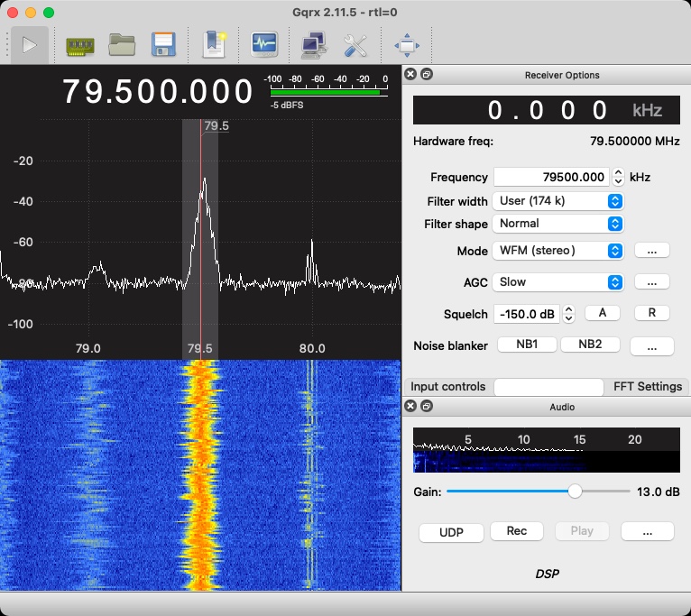Toggle audio streaming with the UDP button
This screenshot has width=691, height=616.
coord(451,532)
